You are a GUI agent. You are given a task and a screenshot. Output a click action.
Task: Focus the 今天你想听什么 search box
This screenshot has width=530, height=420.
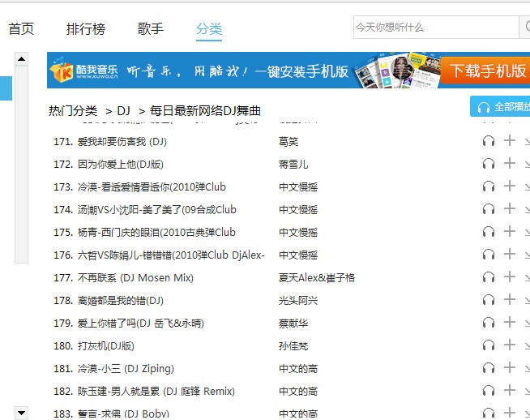pos(434,28)
